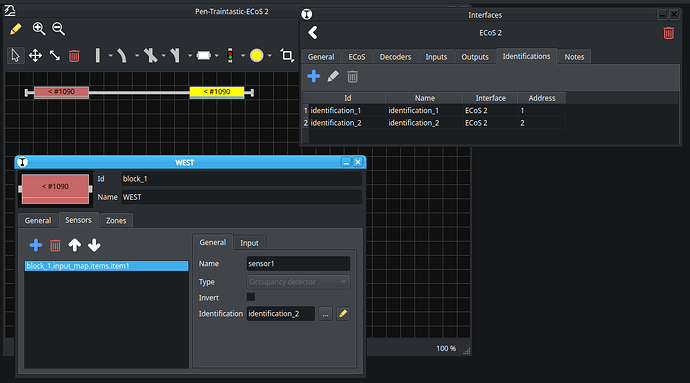The height and width of the screenshot is (383, 690).
Task: Open signal tool dropdown arrow
Action: (242, 56)
